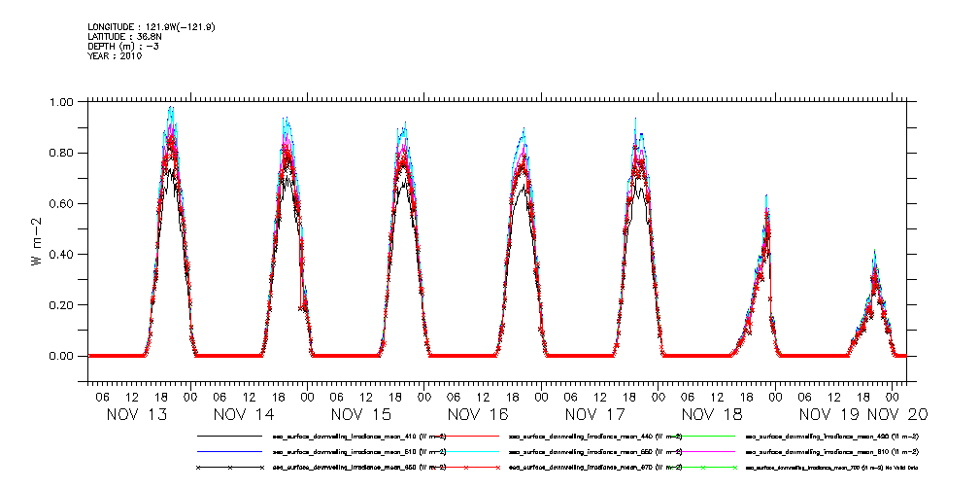The image size is (980, 490).
Task: Click the 0.60 y-axis tick label
Action: point(63,203)
